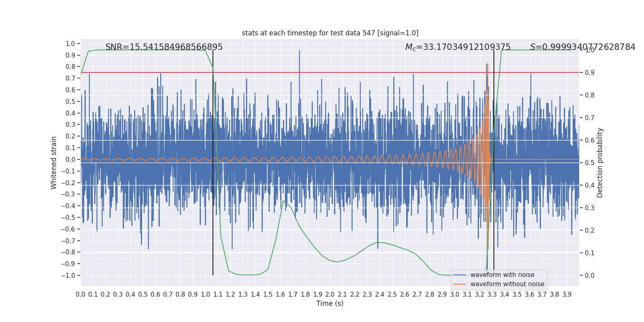Click the orange line swatch in the legend
The image size is (644, 322).
click(459, 284)
